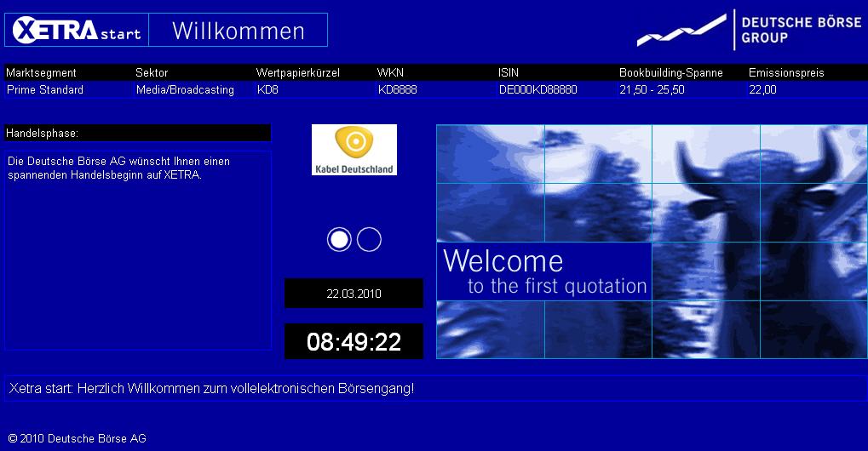Click the Media/Broadcasting sector value
Image resolution: width=868 pixels, height=451 pixels.
(185, 89)
